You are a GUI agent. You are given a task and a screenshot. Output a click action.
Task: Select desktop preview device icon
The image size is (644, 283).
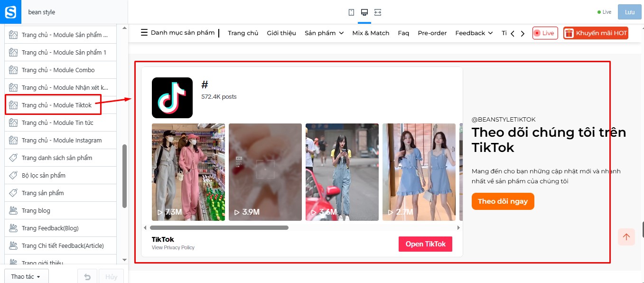point(364,12)
